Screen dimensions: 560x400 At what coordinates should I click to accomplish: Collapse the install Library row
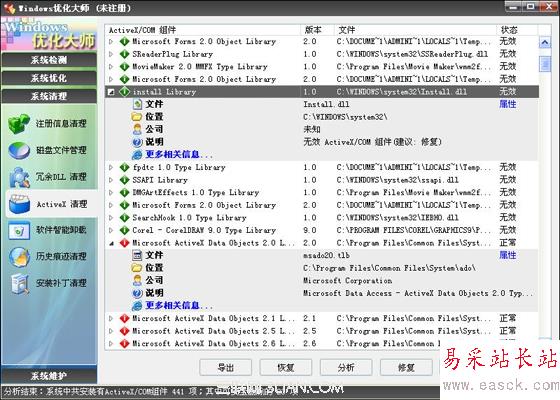click(x=111, y=92)
